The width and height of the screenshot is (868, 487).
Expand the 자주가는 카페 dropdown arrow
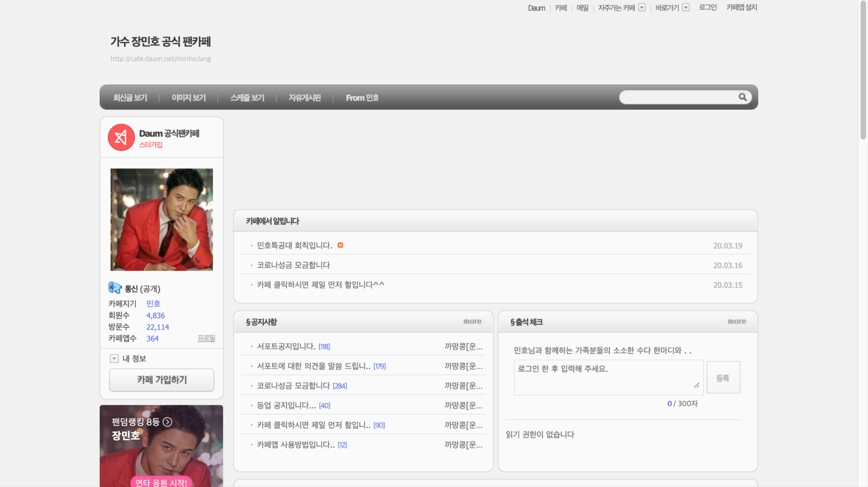(x=642, y=7)
